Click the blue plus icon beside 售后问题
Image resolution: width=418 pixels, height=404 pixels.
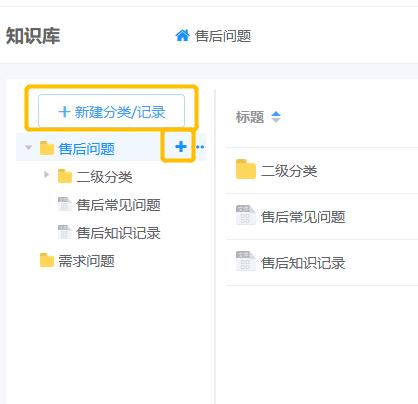pyautogui.click(x=181, y=146)
